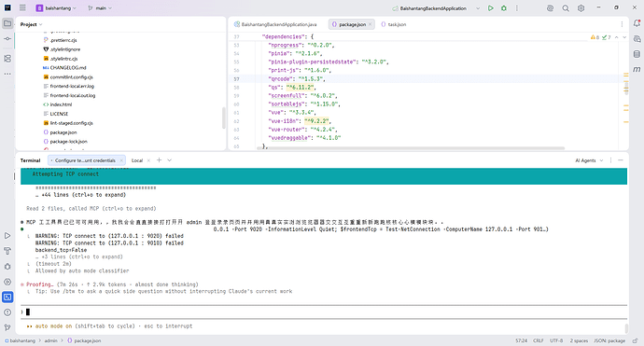Image resolution: width=644 pixels, height=346 pixels.
Task: Open terminal panel options menu
Action: (x=610, y=160)
